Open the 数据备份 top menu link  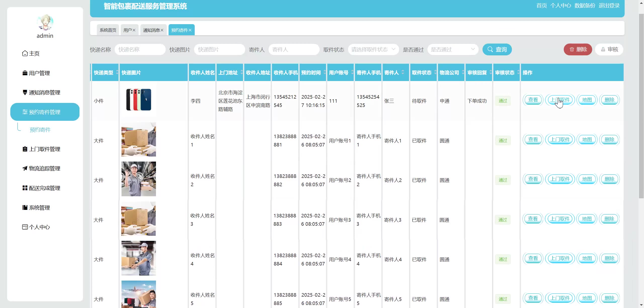pyautogui.click(x=585, y=6)
